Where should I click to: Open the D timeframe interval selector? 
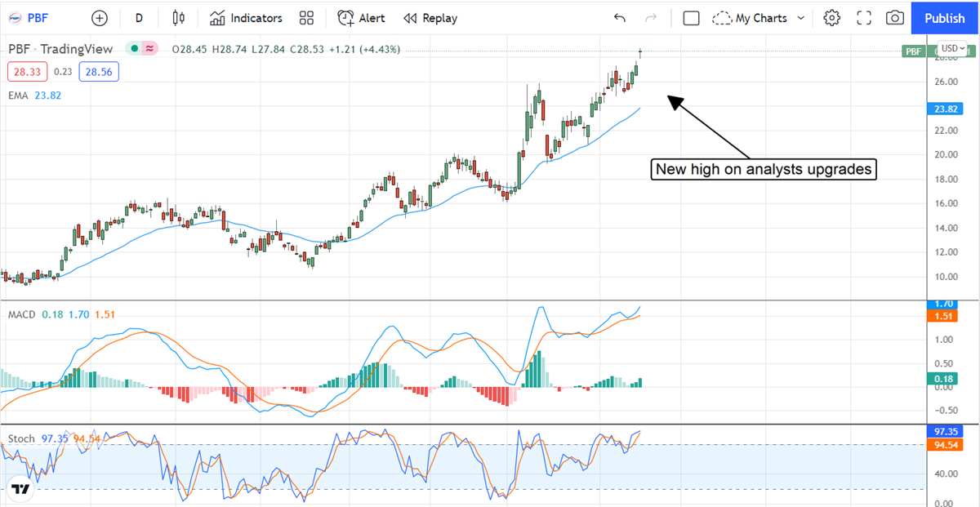[139, 18]
